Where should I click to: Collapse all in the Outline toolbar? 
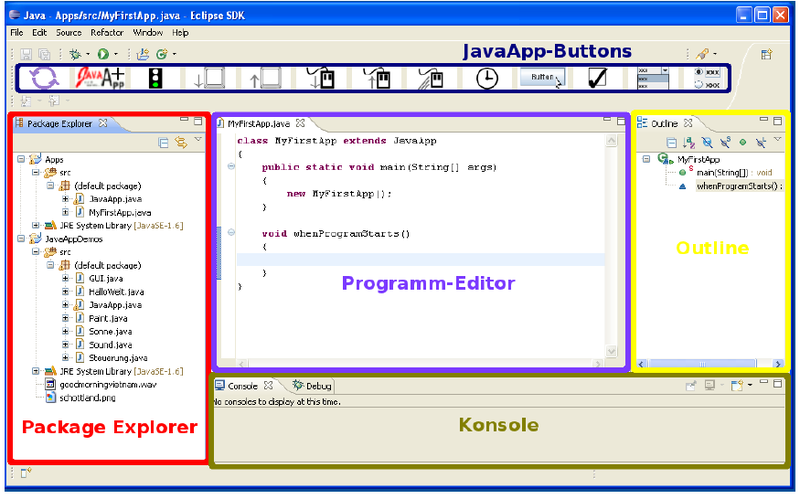point(672,143)
